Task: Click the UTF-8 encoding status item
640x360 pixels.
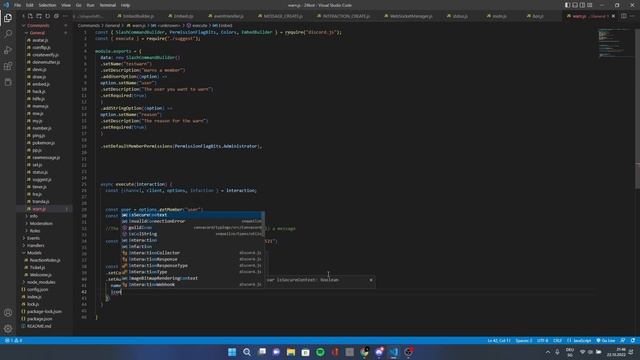Action: (542, 340)
